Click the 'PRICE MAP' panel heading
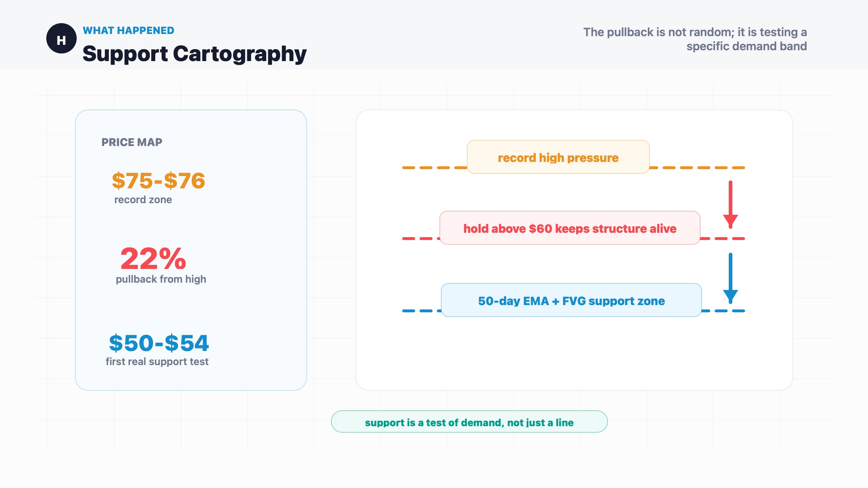Viewport: 868px width, 488px height. coord(132,142)
